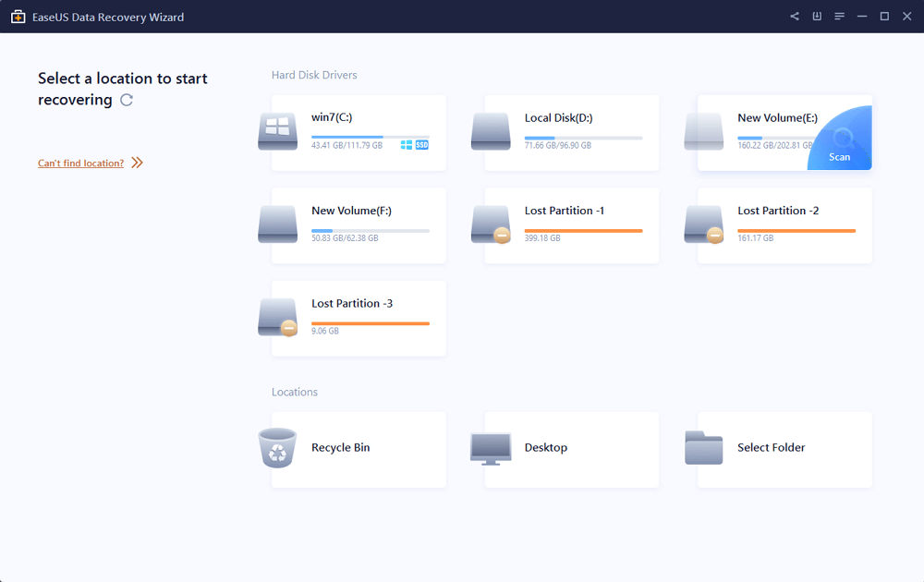Viewport: 924px width, 582px height.
Task: Click the 'Locations' section heading
Action: pos(294,392)
